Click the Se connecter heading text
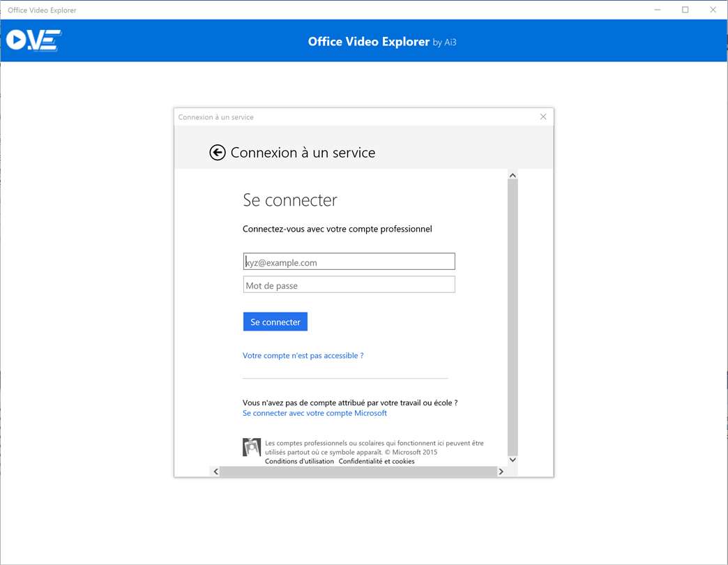 click(x=289, y=200)
